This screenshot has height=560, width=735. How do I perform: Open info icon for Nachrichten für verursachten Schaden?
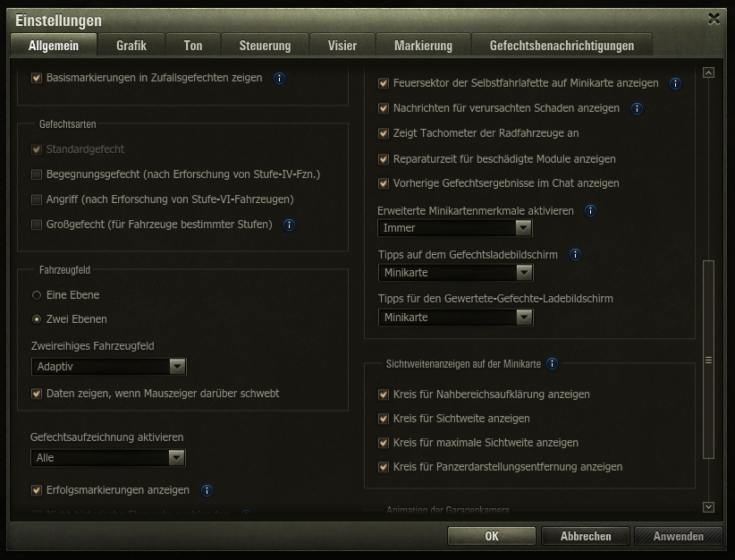click(x=637, y=109)
